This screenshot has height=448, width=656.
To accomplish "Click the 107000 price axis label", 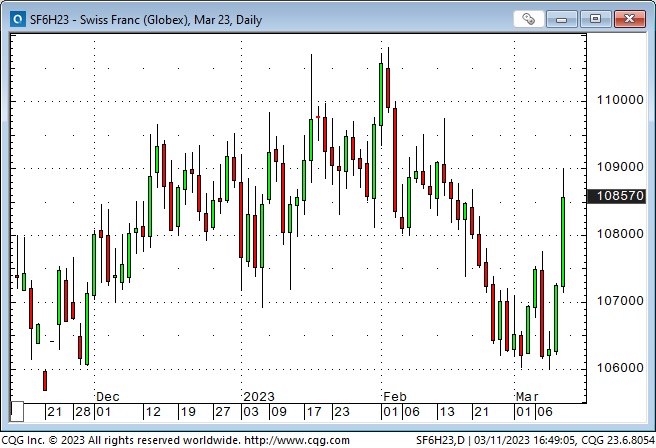I will 620,301.
